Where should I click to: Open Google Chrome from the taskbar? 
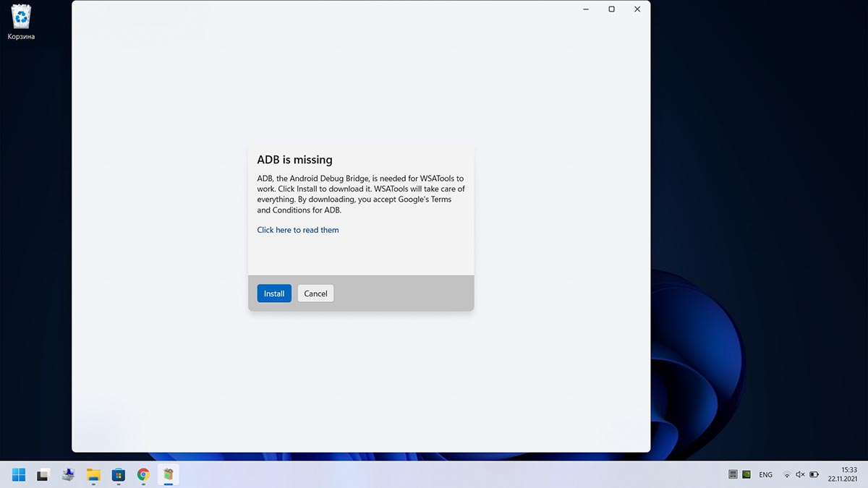click(x=143, y=475)
